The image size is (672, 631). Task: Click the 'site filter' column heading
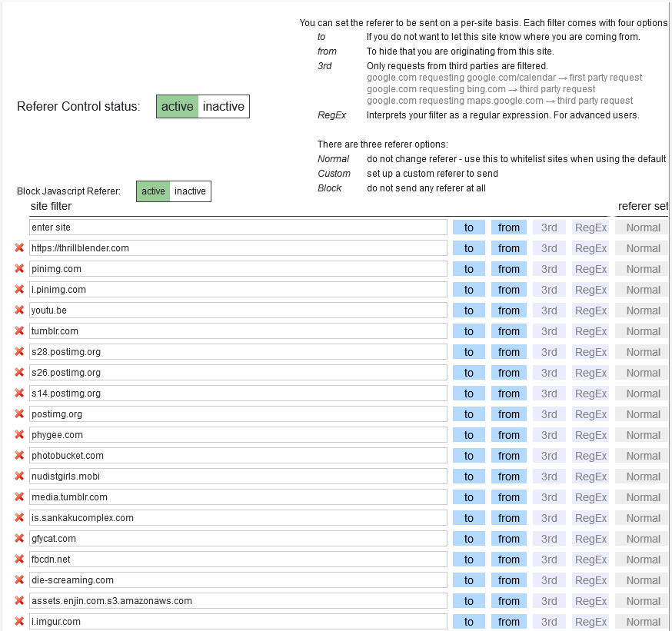pyautogui.click(x=51, y=206)
